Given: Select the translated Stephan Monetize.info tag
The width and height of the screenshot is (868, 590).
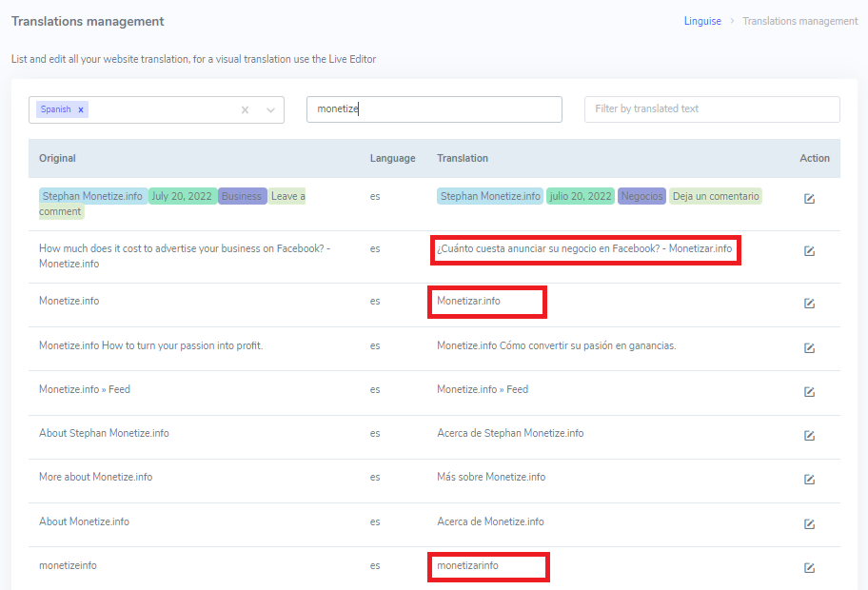Looking at the screenshot, I should [x=490, y=196].
